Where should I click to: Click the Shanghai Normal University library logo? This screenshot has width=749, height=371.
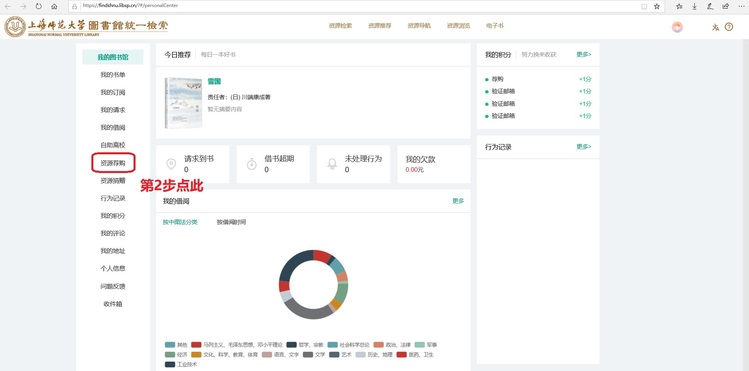(86, 26)
